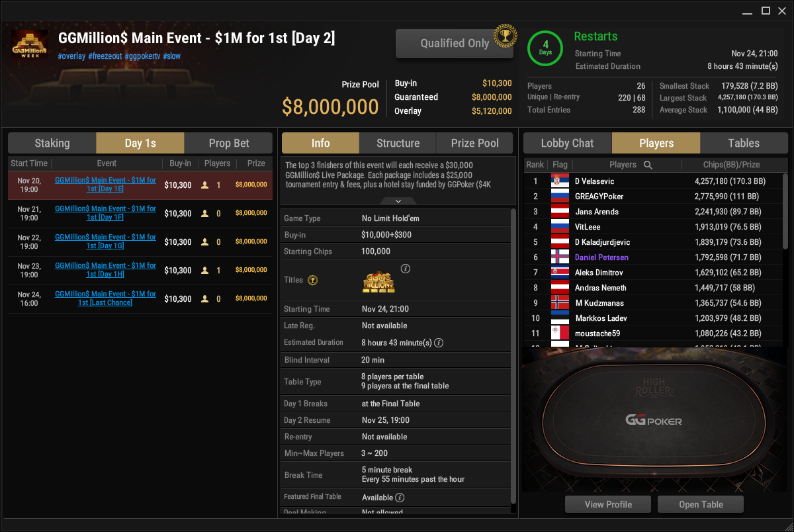
Task: Click the search magnifier in Players column header
Action: click(648, 165)
